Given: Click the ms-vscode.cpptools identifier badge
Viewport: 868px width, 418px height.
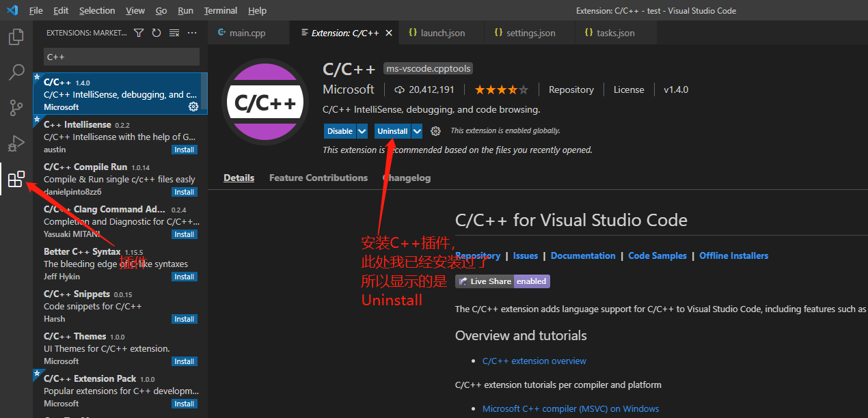Looking at the screenshot, I should [x=428, y=69].
